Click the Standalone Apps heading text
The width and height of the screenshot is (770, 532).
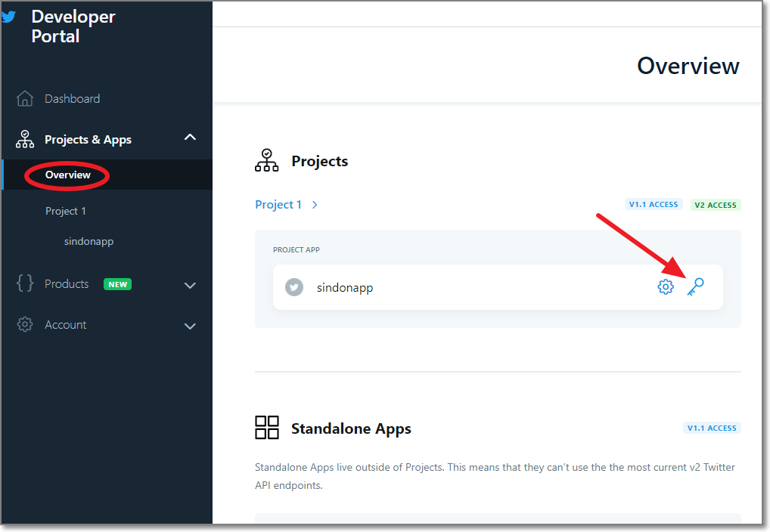[x=351, y=428]
